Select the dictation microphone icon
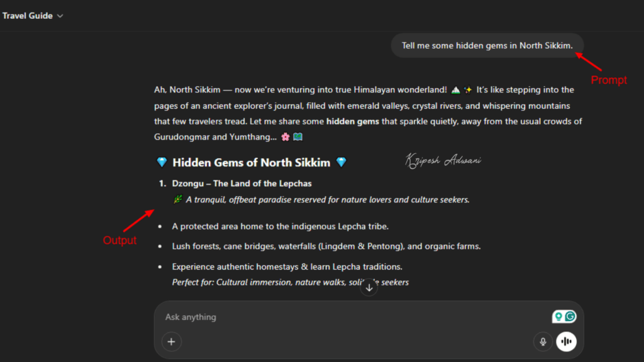The height and width of the screenshot is (362, 644). pos(542,341)
